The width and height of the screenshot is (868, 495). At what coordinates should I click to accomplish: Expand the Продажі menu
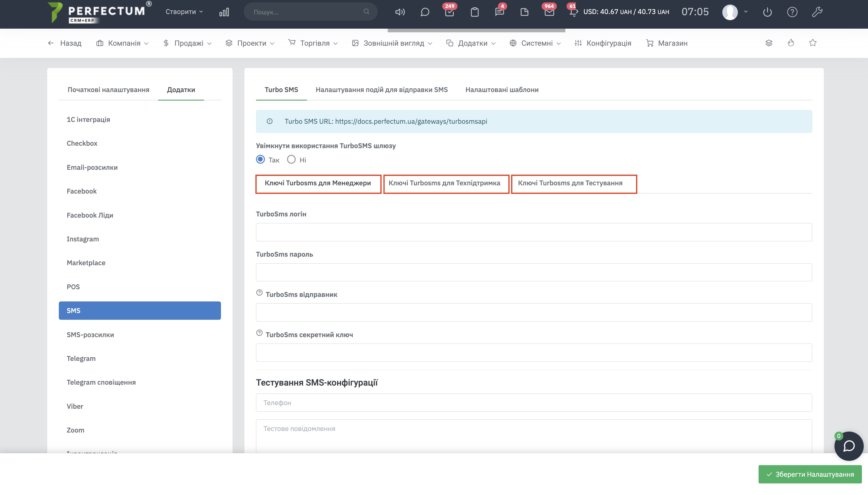click(x=187, y=43)
